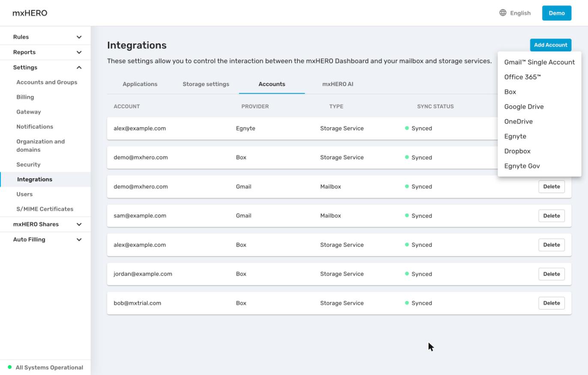Image resolution: width=588 pixels, height=375 pixels.
Task: Click the Egnyte provider cell
Action: 246,128
